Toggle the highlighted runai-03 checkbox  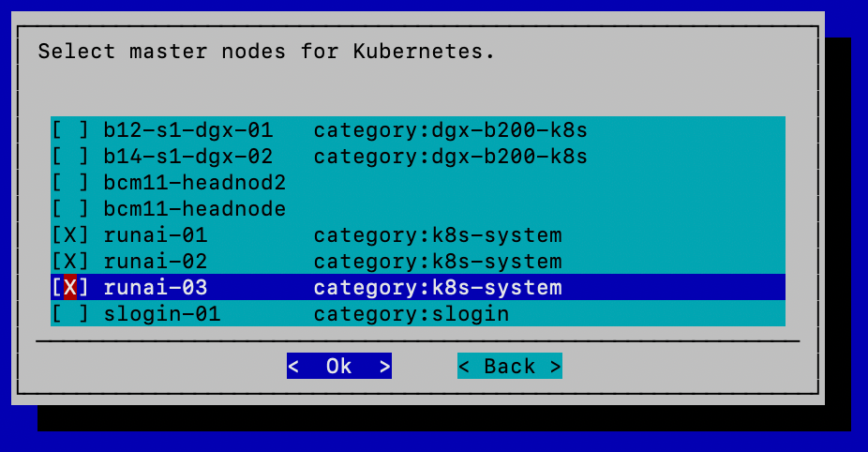[x=69, y=287]
